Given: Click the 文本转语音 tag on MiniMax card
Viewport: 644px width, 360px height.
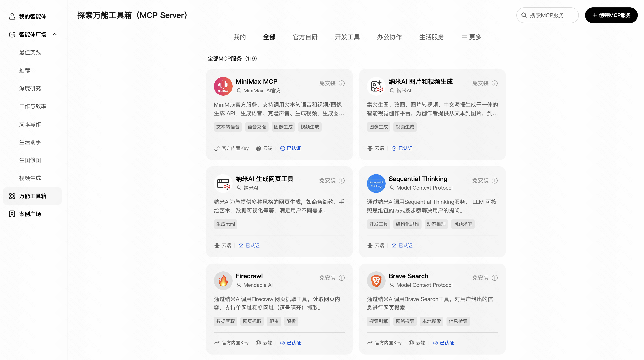Looking at the screenshot, I should click(x=228, y=127).
